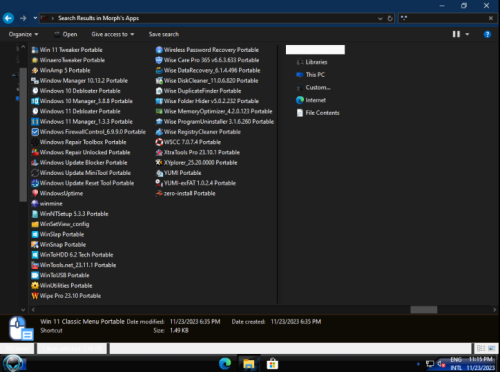This screenshot has width=500, height=372.
Task: Search again in File Contents
Action: click(318, 113)
